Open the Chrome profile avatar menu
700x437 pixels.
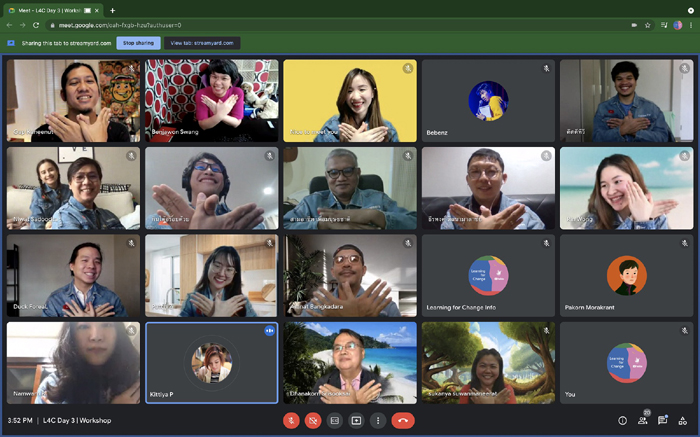tap(678, 25)
